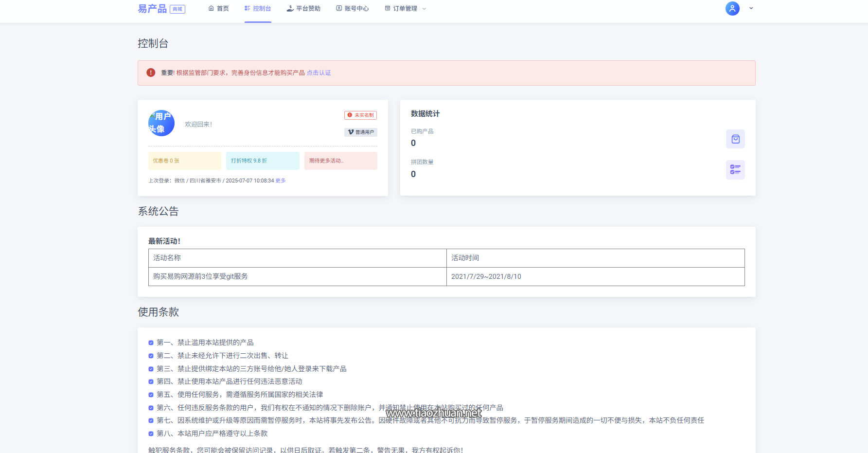Screen dimensions: 868x453
Task: Click the user avatar icon top right
Action: [x=732, y=8]
